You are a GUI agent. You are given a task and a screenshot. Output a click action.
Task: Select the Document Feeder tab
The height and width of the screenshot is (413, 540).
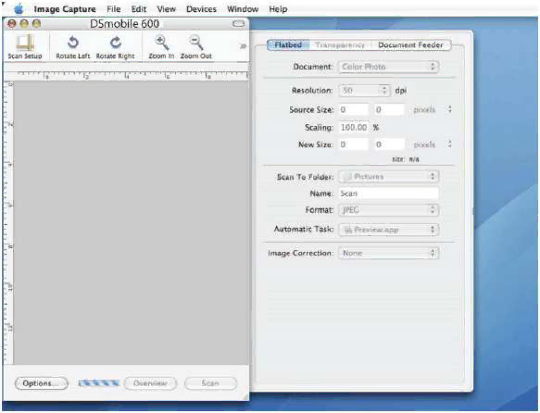coord(411,45)
